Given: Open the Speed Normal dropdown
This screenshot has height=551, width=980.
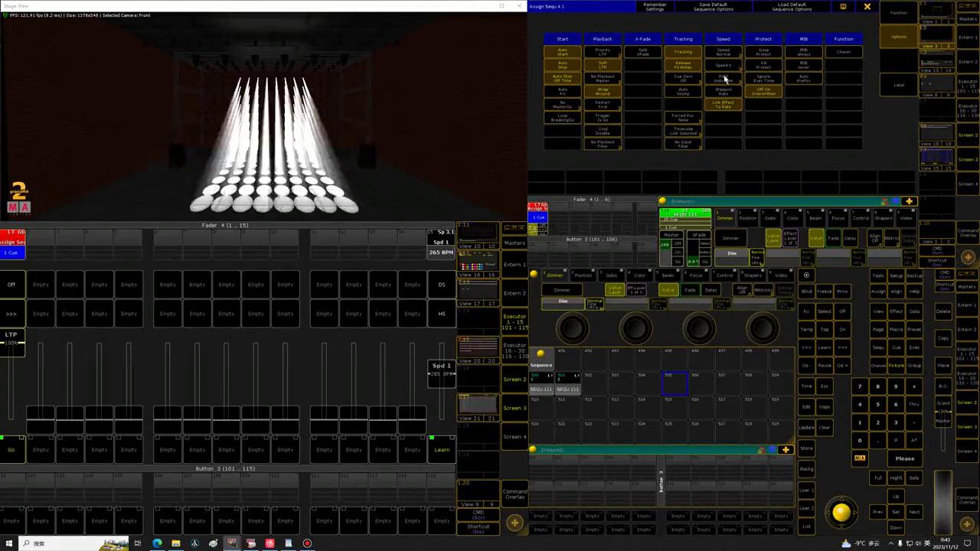Looking at the screenshot, I should pos(723,52).
